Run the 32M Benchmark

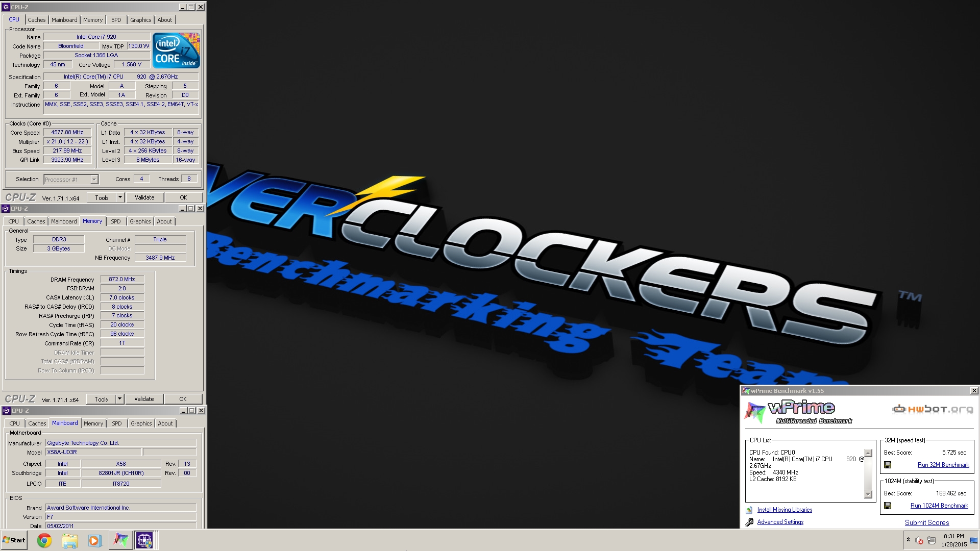(943, 465)
